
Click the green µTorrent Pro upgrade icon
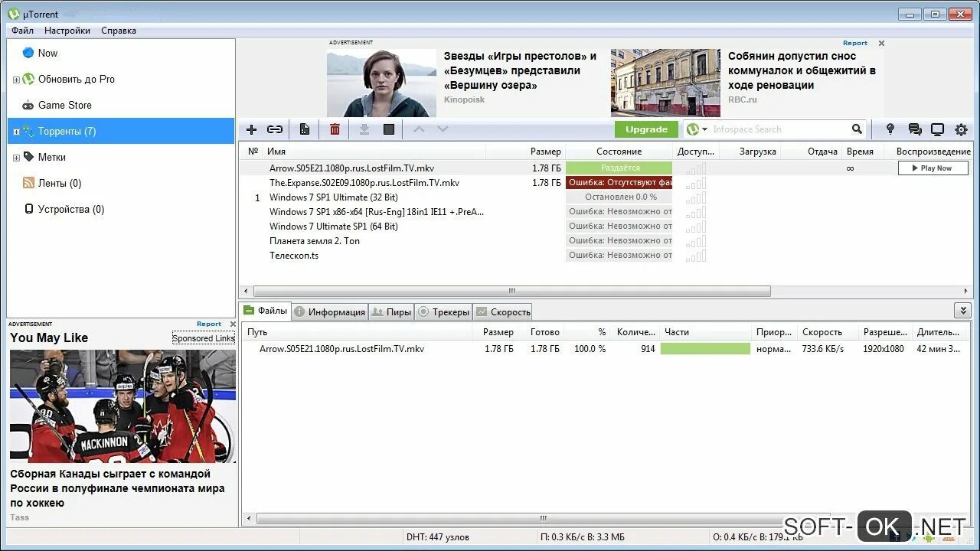(x=28, y=79)
